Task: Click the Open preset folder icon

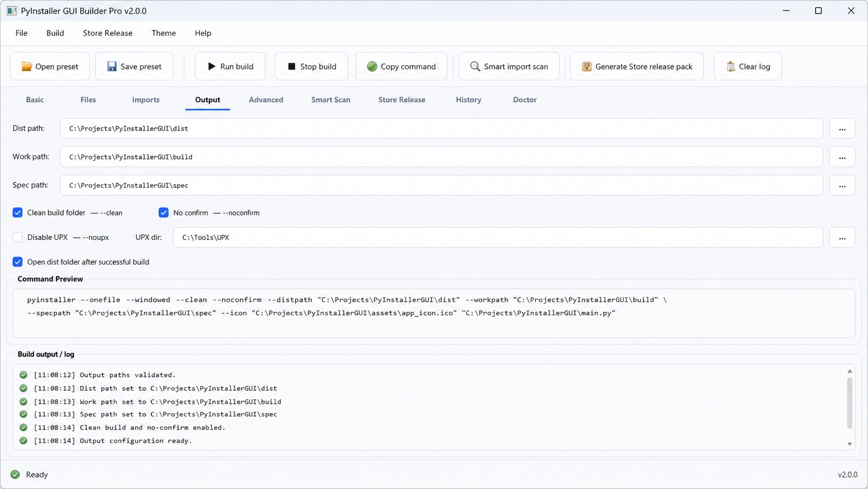Action: click(26, 67)
